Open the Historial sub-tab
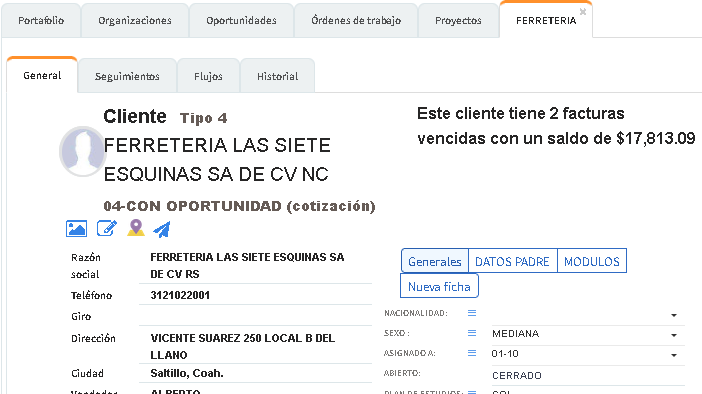The height and width of the screenshot is (394, 702). (x=277, y=77)
